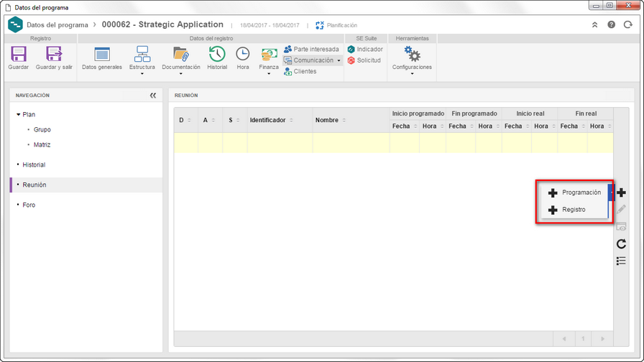Select Matriz in navigation tree
Viewport: 644px width, 362px height.
[42, 145]
